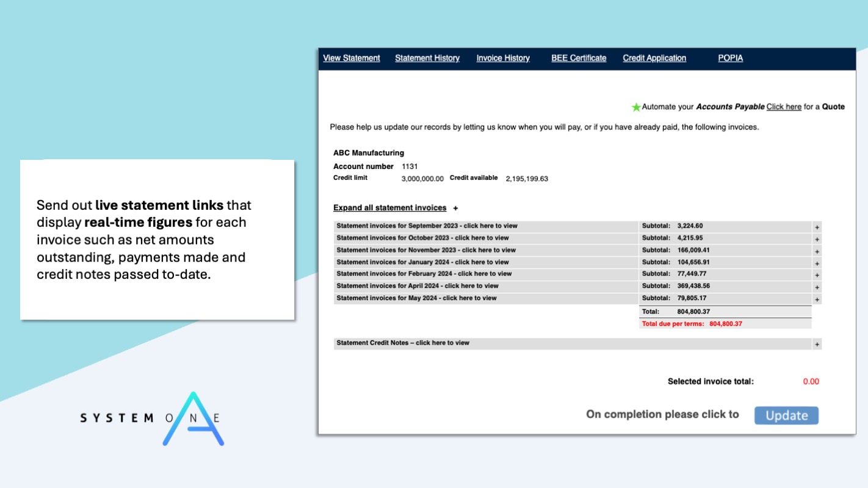Select the subtotal 104,656.91 value
This screenshot has height=488, width=868.
tap(693, 262)
